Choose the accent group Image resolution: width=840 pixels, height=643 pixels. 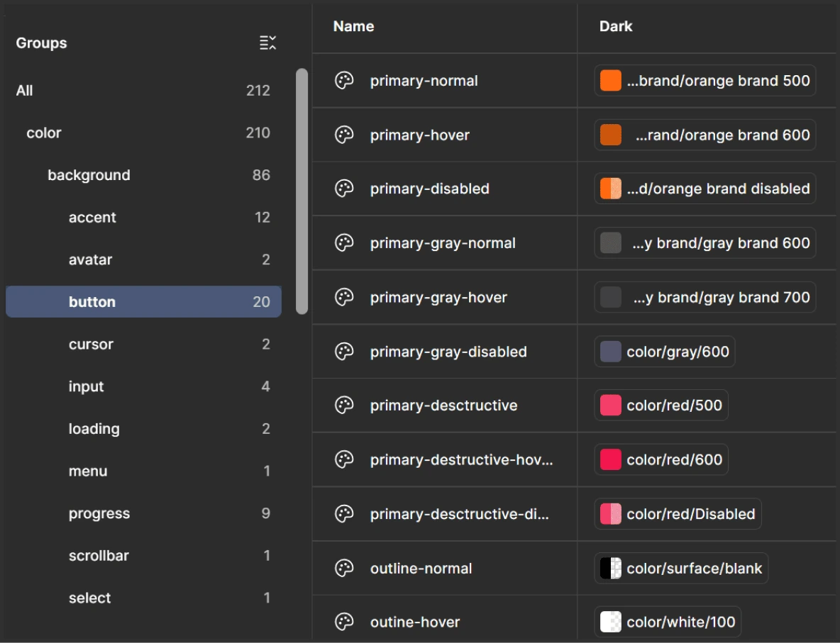coord(143,218)
